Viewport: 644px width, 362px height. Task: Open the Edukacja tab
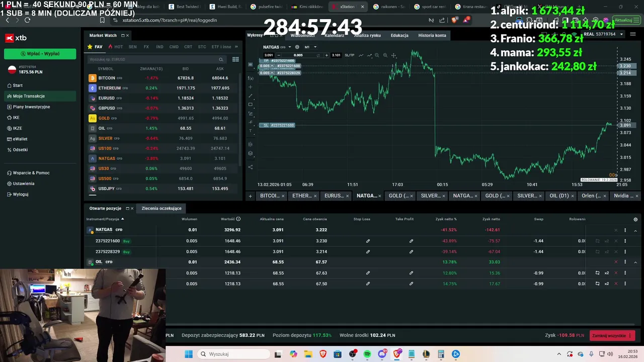(x=399, y=35)
